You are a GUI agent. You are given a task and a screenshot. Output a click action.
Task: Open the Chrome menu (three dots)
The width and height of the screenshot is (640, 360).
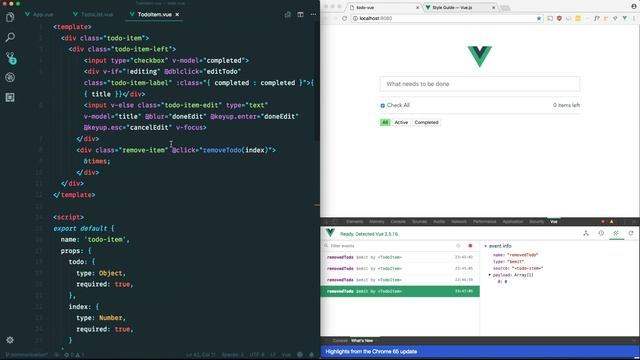634,18
